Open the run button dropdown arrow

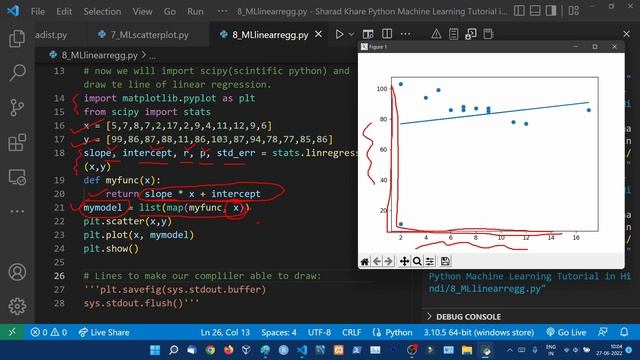click(x=351, y=35)
